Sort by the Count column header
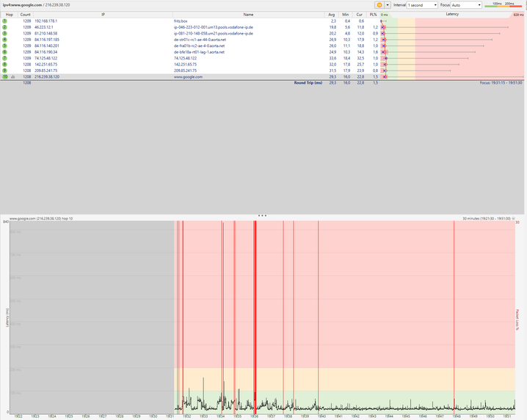527x420 pixels. (x=25, y=15)
